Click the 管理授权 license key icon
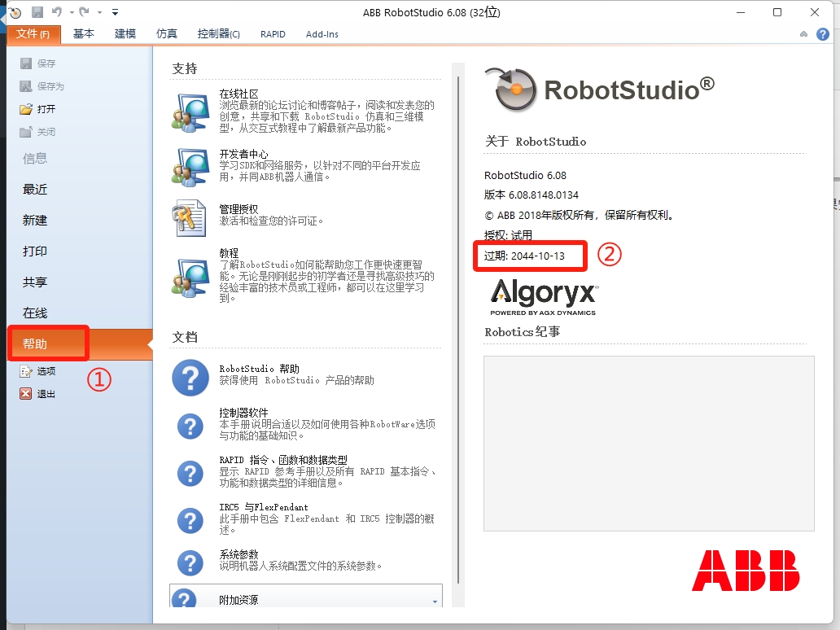The image size is (840, 630). 190,217
